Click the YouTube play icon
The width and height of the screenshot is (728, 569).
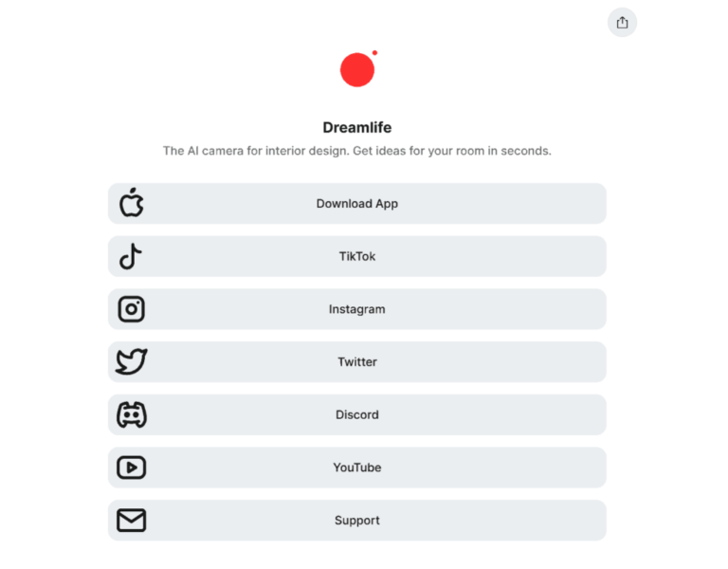tap(132, 468)
